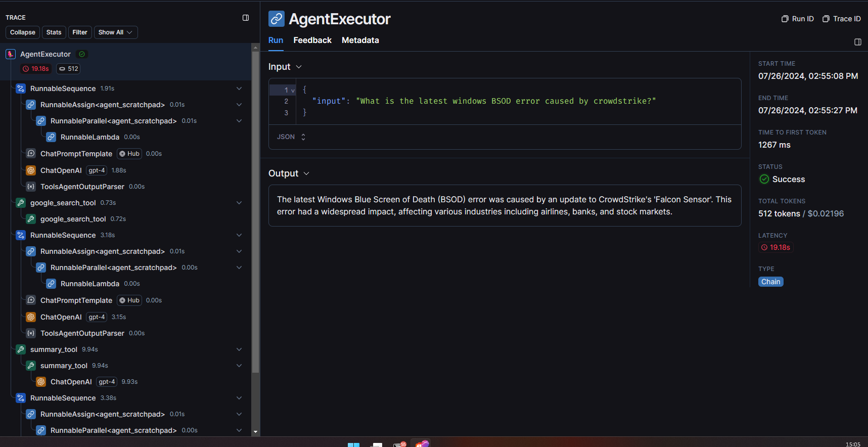868x447 pixels.
Task: Switch to the Metadata tab
Action: click(x=360, y=40)
